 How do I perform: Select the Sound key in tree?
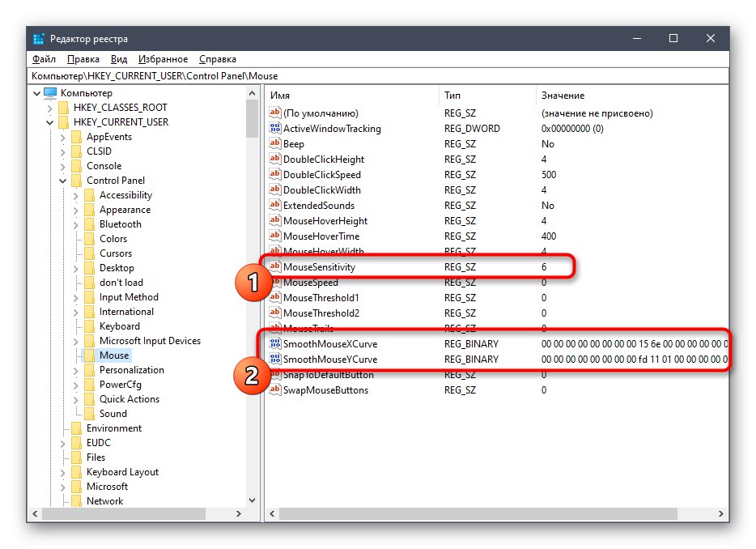click(x=113, y=414)
